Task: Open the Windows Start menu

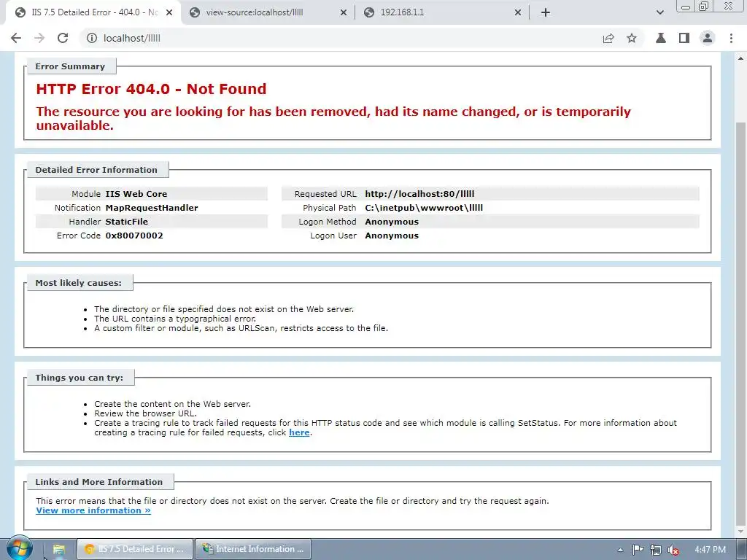Action: pyautogui.click(x=20, y=548)
